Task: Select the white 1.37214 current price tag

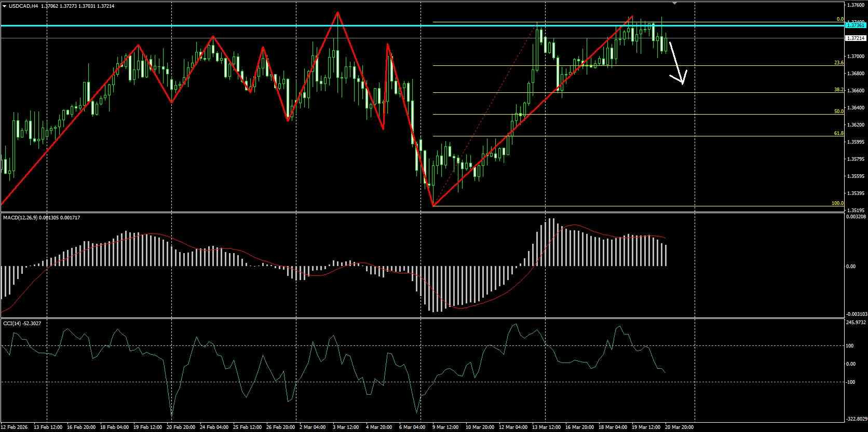Action: pos(856,38)
